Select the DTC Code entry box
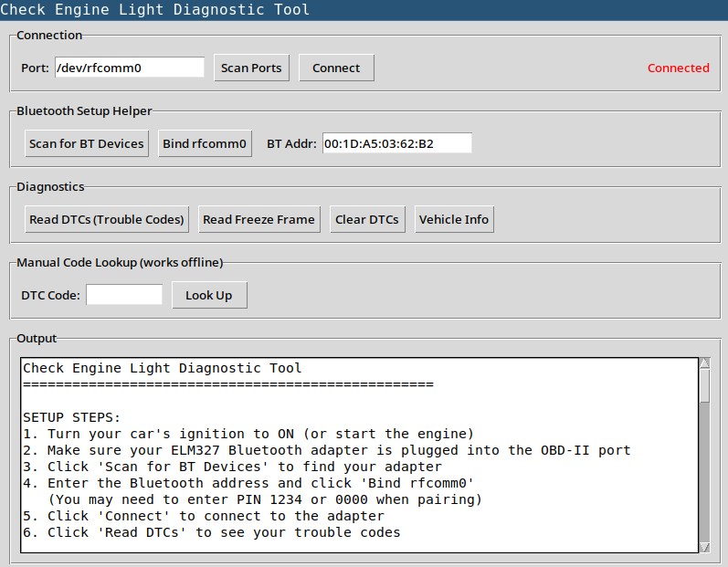This screenshot has width=728, height=567. (124, 295)
